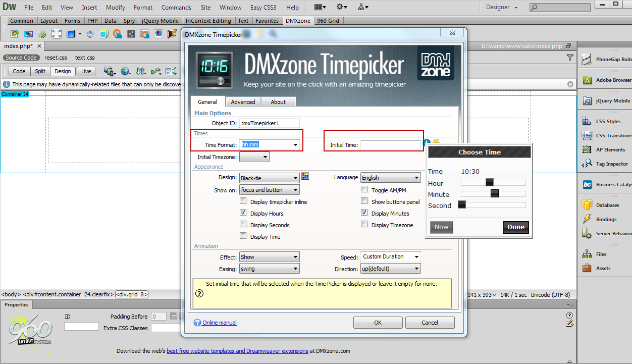Open the Commands menu
Screen dimensions: 632x364
(176, 8)
